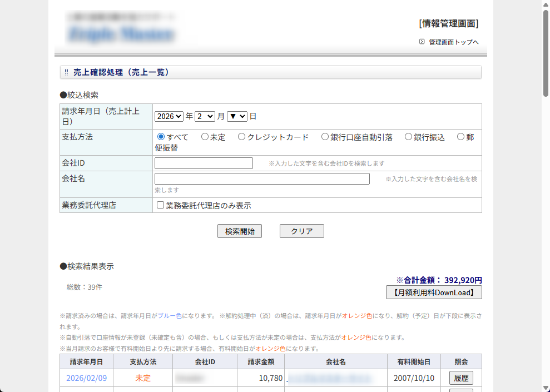The image size is (550, 392).
Task: Select the 銀行振込 radio button
Action: pos(409,136)
